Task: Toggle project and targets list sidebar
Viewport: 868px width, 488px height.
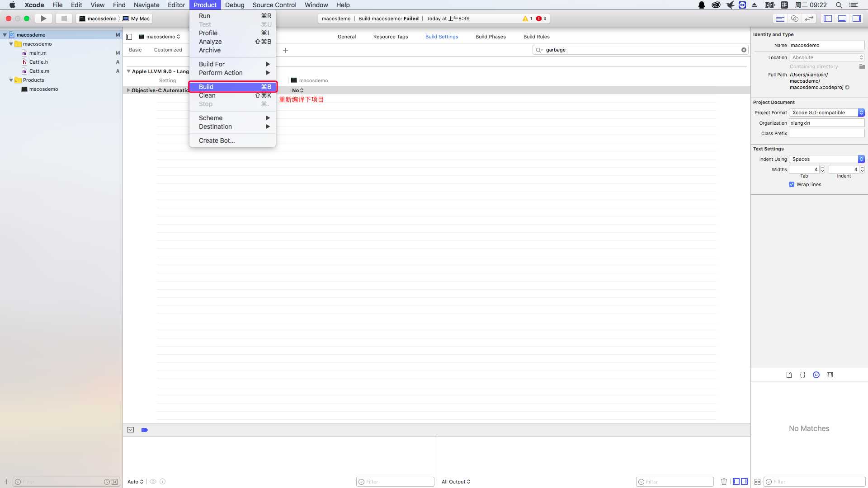Action: point(129,37)
